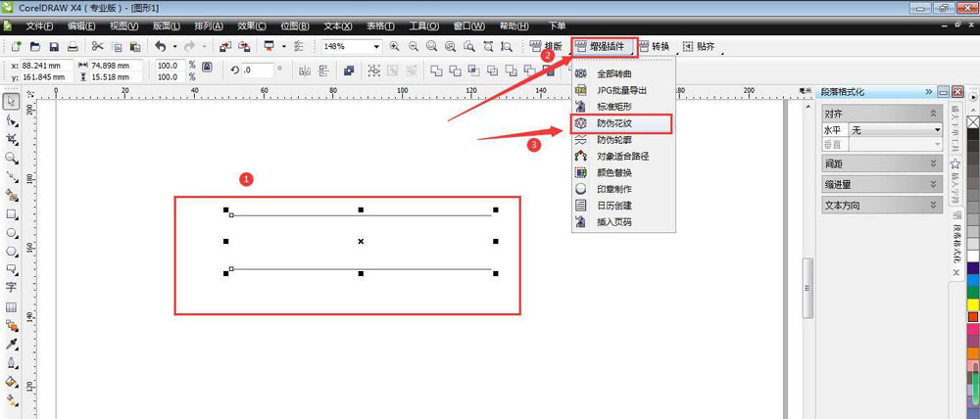Select the Pick tool in toolbox
This screenshot has width=980, height=419.
click(11, 101)
